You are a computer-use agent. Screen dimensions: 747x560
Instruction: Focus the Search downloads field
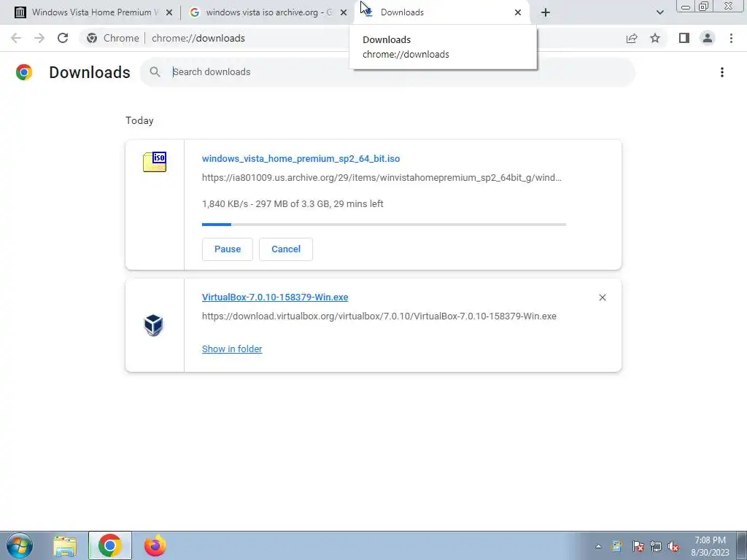click(x=387, y=72)
